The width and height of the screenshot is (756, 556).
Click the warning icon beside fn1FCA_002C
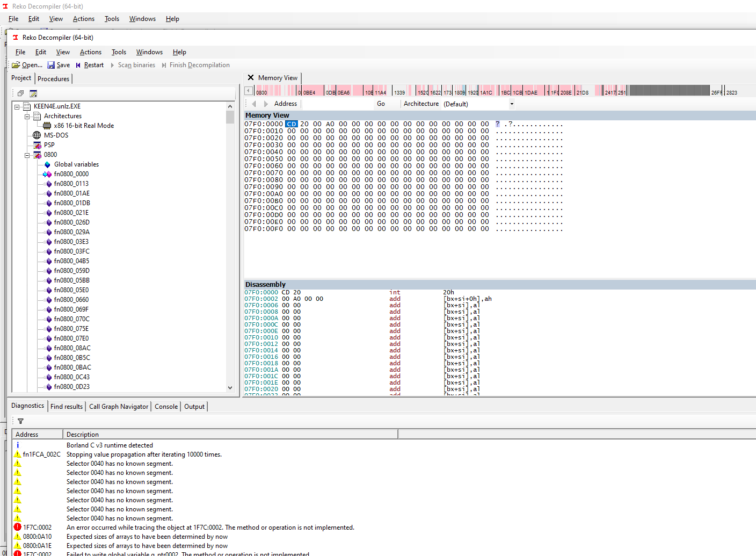pos(18,454)
